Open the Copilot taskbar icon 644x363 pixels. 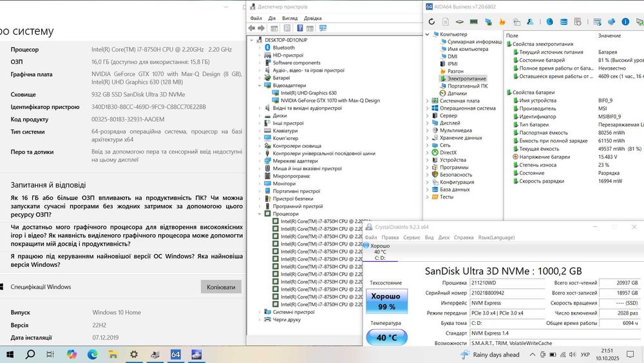(71, 355)
